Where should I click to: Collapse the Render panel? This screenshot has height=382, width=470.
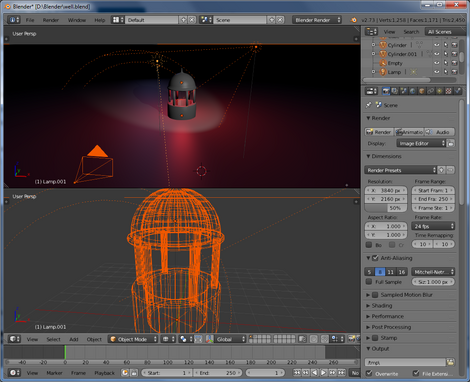pos(368,118)
